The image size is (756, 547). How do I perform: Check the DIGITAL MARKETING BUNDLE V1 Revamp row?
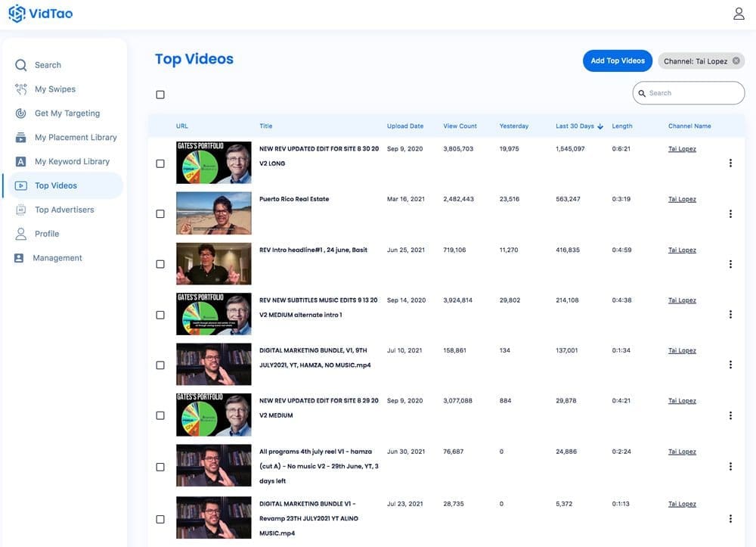click(x=160, y=520)
